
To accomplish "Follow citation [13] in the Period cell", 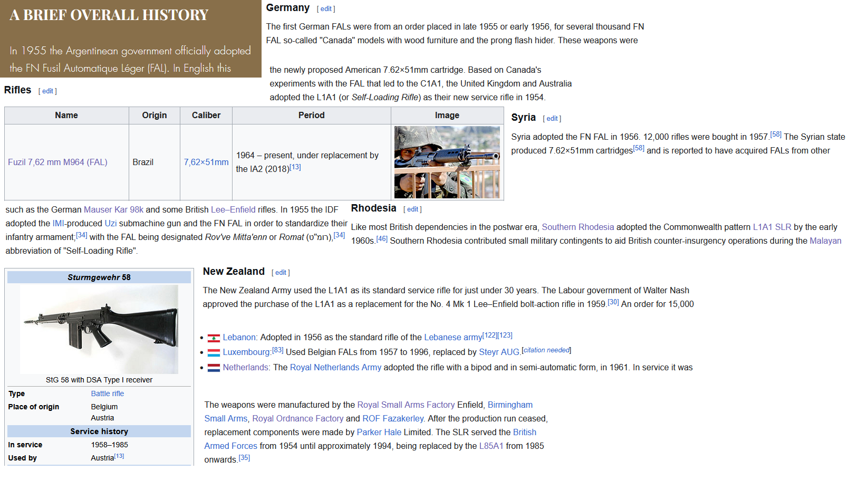I will click(x=295, y=167).
